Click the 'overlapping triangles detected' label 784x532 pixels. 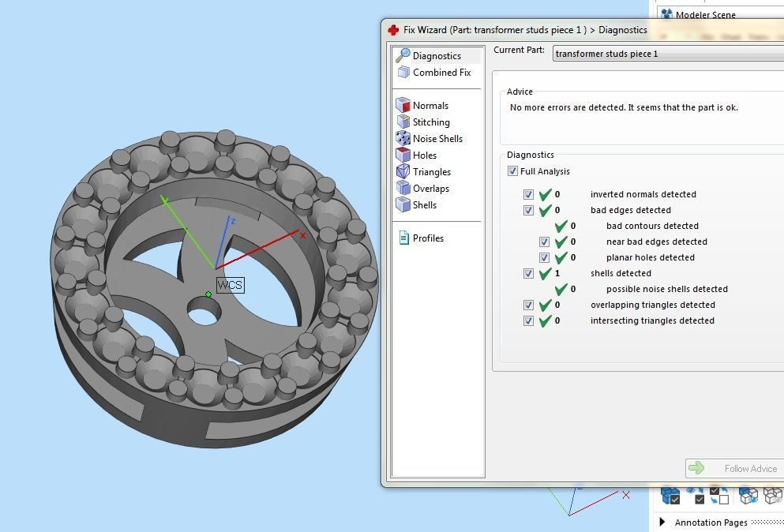click(652, 305)
